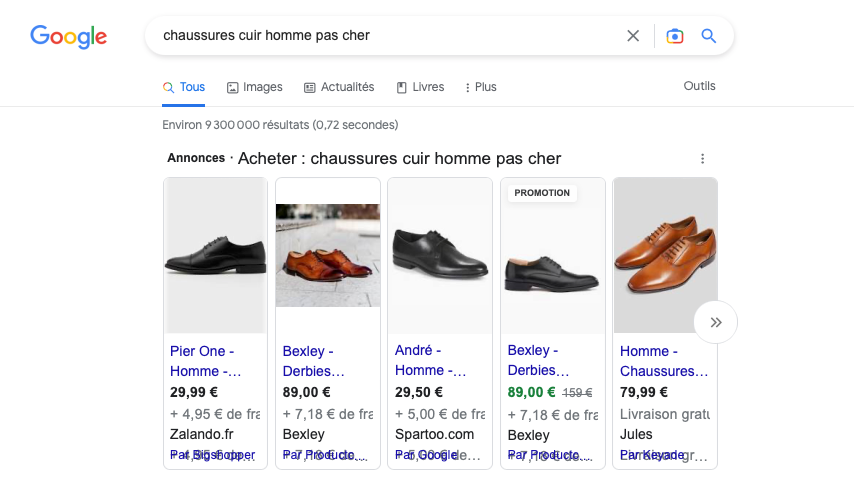This screenshot has width=854, height=488.
Task: Select the Tous tab
Action: point(184,87)
